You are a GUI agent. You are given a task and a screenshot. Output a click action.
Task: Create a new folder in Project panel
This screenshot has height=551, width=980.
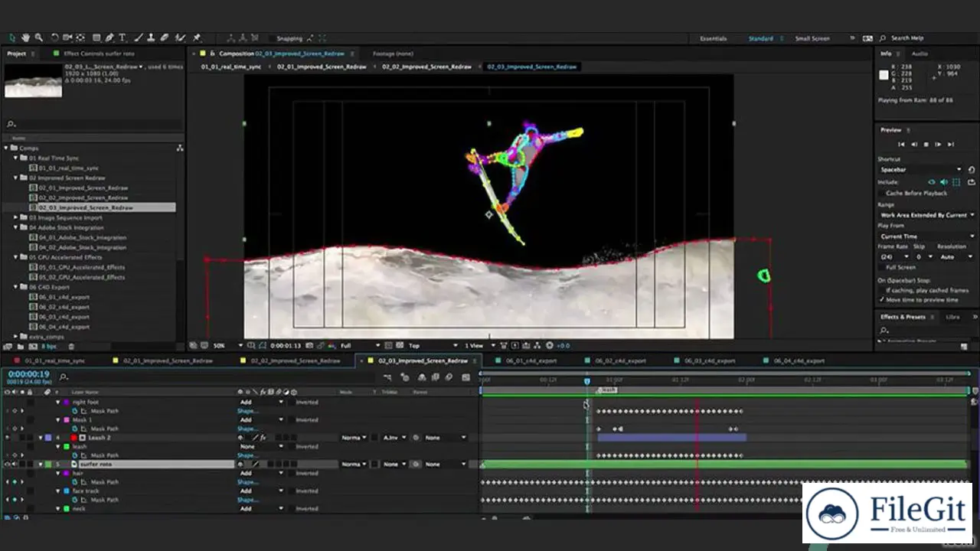[x=21, y=346]
